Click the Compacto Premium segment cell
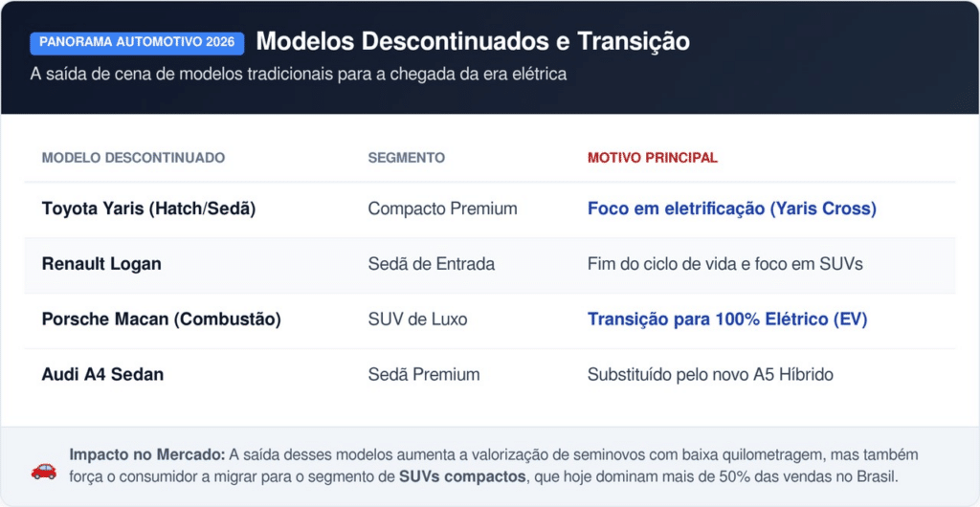The width and height of the screenshot is (980, 507). (442, 209)
